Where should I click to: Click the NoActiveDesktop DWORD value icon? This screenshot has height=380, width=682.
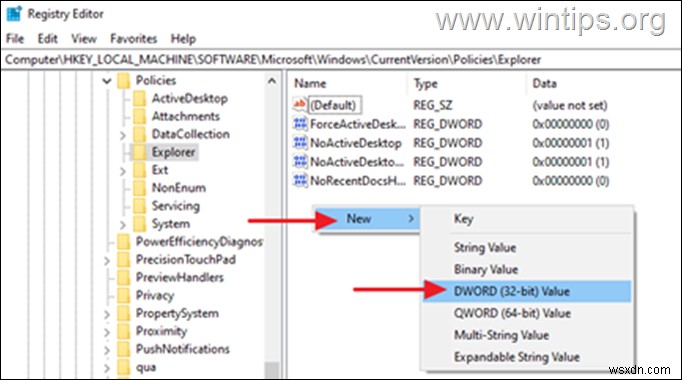tap(300, 143)
